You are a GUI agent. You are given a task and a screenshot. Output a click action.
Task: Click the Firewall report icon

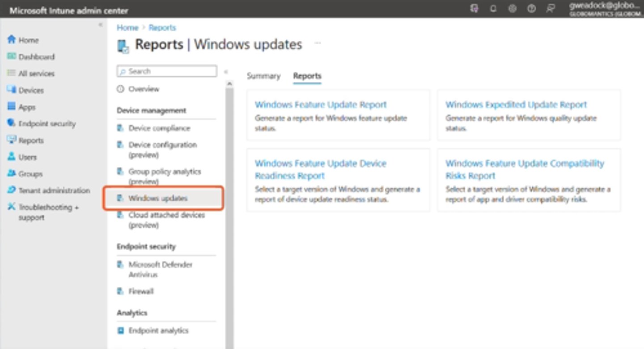coord(120,291)
